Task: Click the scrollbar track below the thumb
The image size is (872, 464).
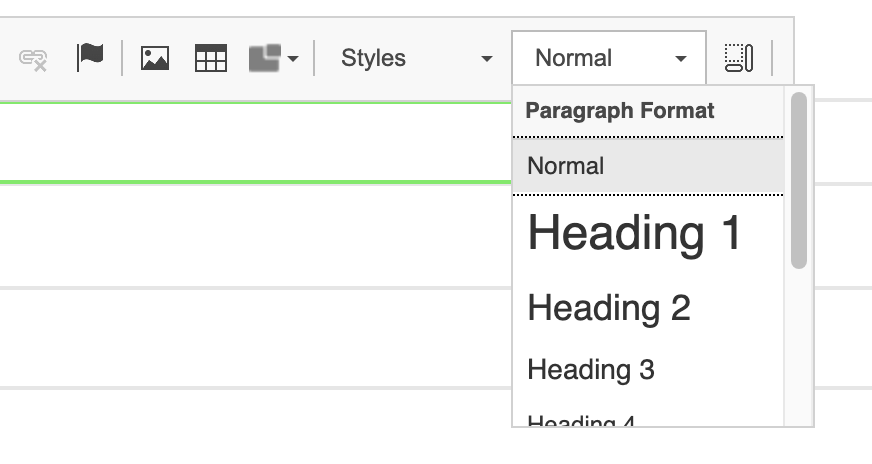Action: (798, 350)
